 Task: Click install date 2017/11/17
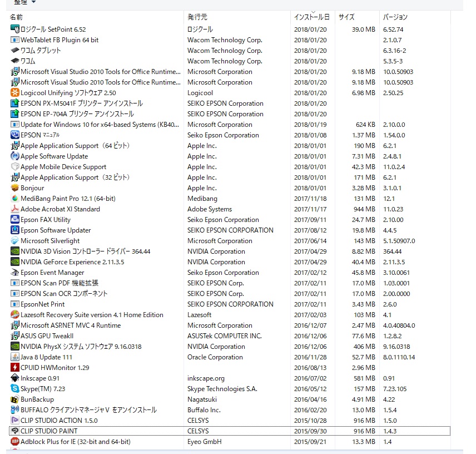tap(310, 209)
